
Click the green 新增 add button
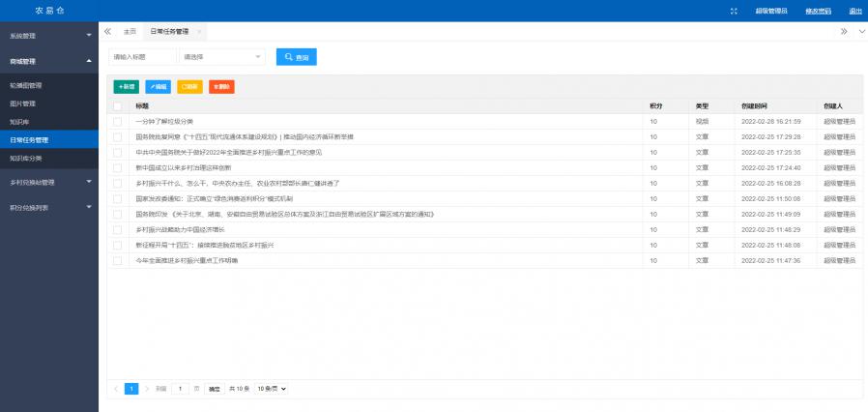click(x=127, y=86)
